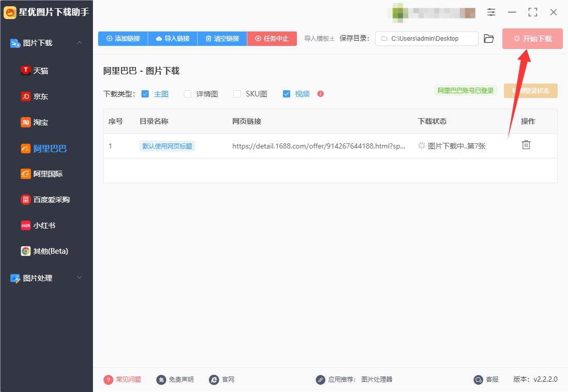568x392 pixels.
Task: Click the 图片处理器 recommended app link
Action: [x=377, y=379]
